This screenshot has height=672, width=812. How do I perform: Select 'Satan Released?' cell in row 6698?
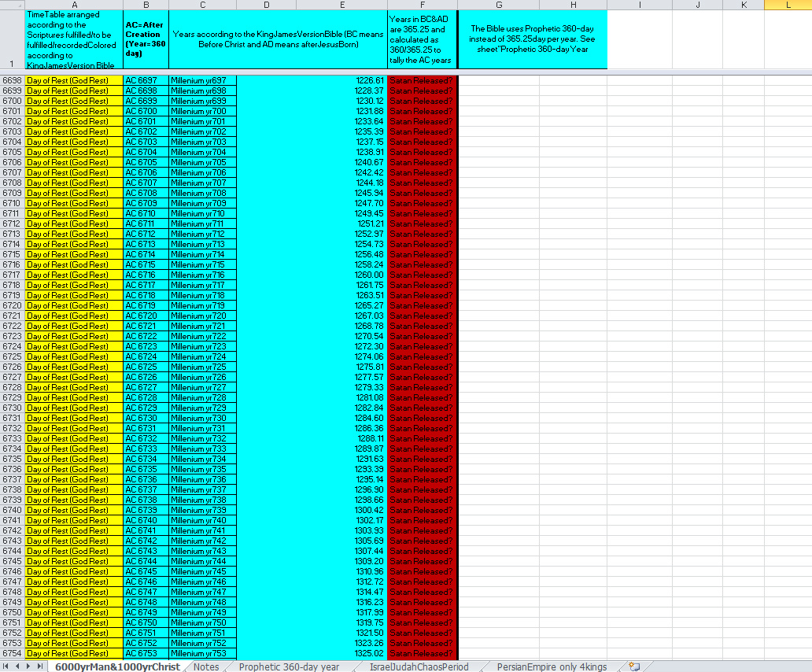(423, 80)
